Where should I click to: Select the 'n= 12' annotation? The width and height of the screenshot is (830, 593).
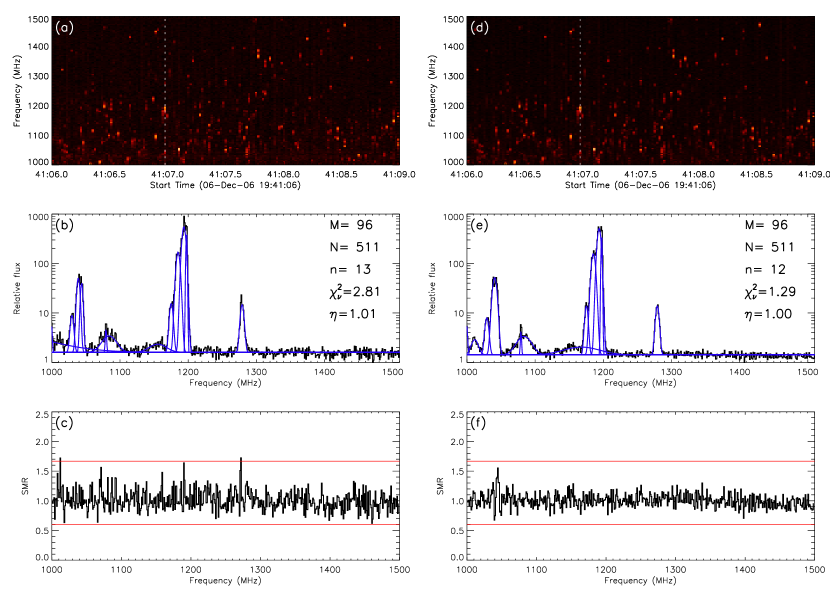[765, 269]
